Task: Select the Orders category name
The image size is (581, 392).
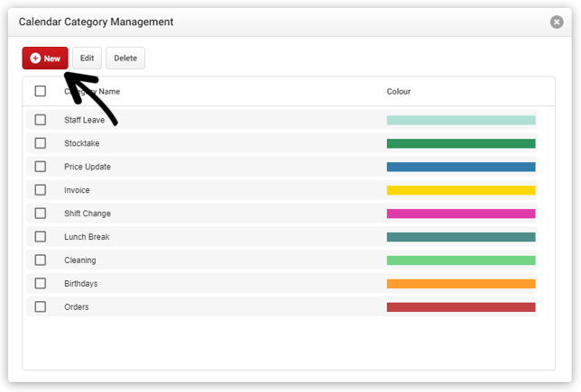Action: 77,307
